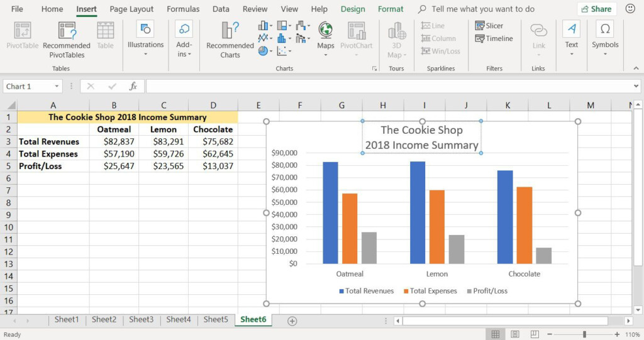
Task: Open the Illustrations gallery
Action: (145, 38)
